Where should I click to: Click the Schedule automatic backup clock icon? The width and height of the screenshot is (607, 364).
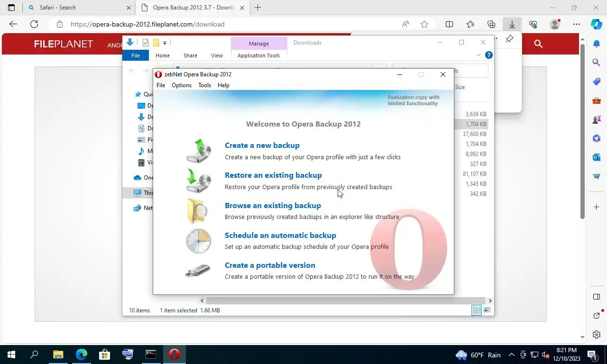(198, 241)
